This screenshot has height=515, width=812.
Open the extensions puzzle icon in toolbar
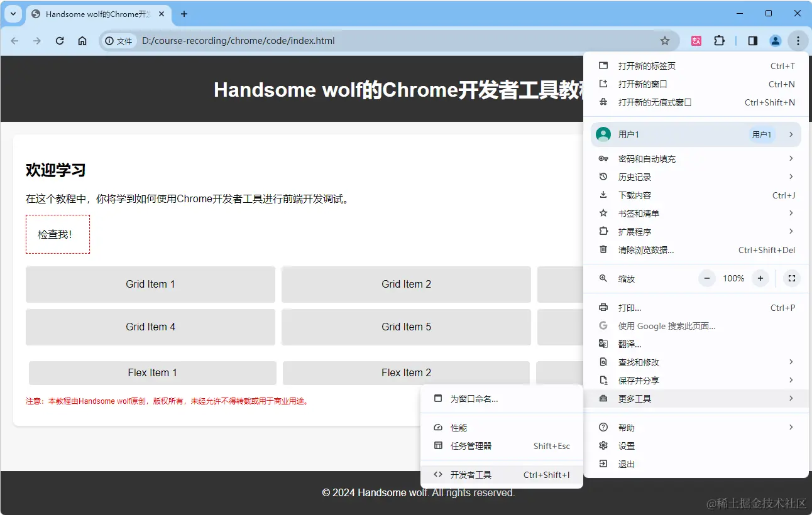(x=720, y=41)
